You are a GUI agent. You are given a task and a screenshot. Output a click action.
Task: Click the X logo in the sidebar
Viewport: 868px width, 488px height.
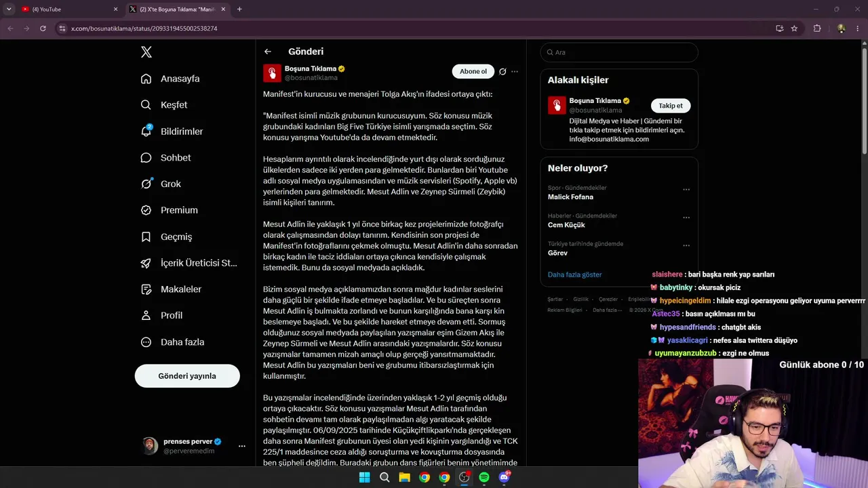click(146, 52)
